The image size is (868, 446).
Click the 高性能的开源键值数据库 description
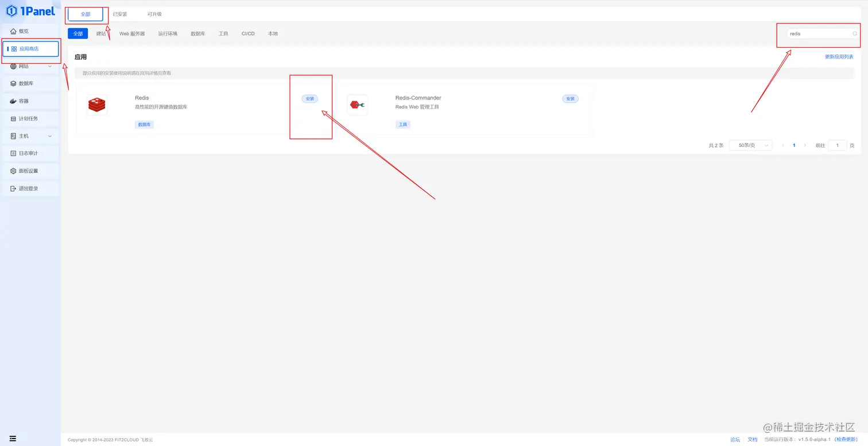(x=161, y=107)
